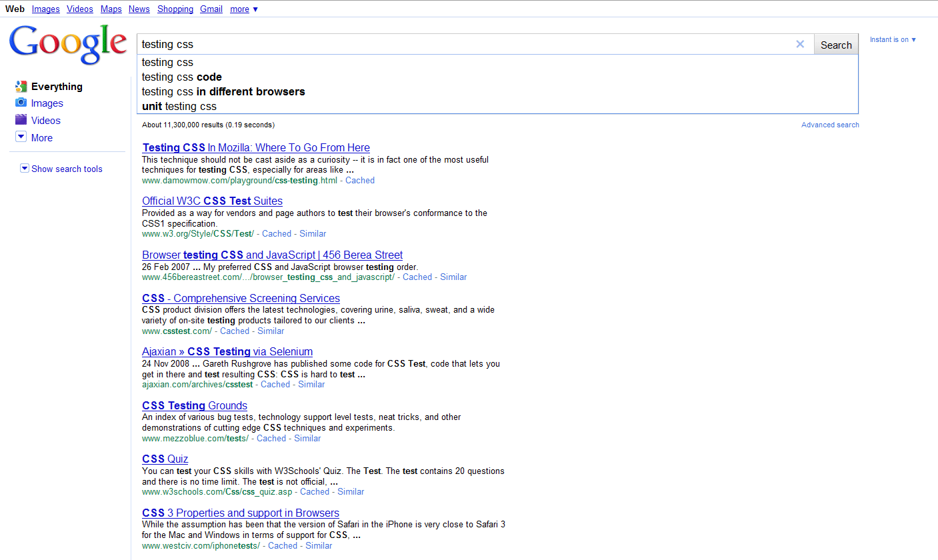Open Cached link for westciv.com result
Image resolution: width=938 pixels, height=560 pixels.
pyautogui.click(x=283, y=546)
